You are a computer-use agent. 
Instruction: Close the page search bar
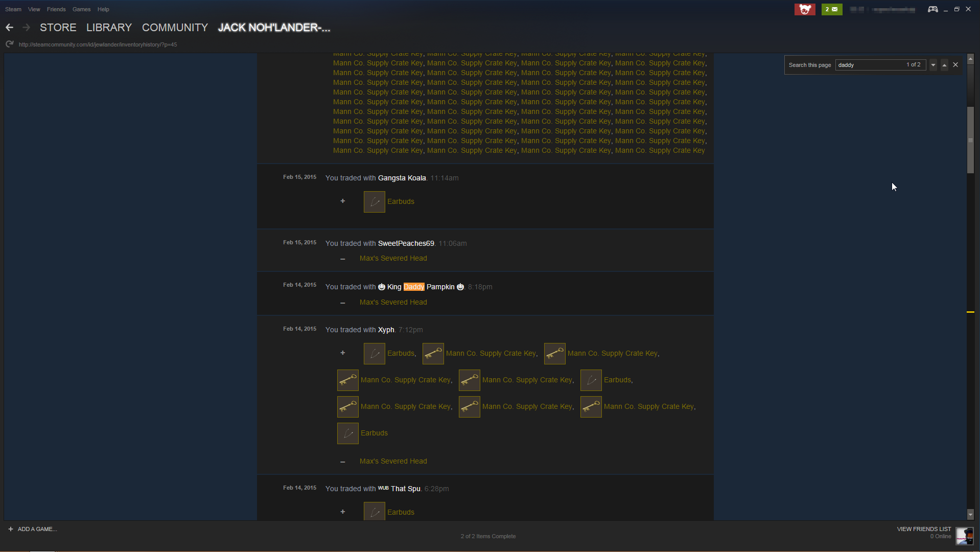point(955,65)
